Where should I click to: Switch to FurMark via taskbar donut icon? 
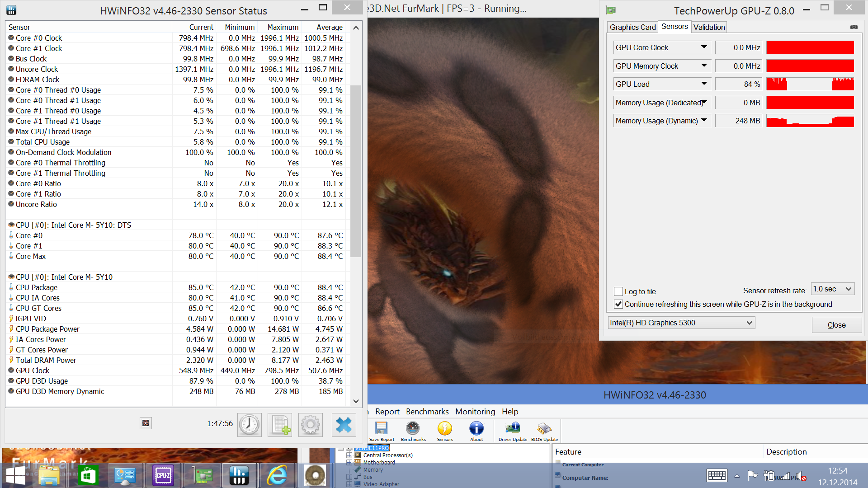[x=315, y=475]
